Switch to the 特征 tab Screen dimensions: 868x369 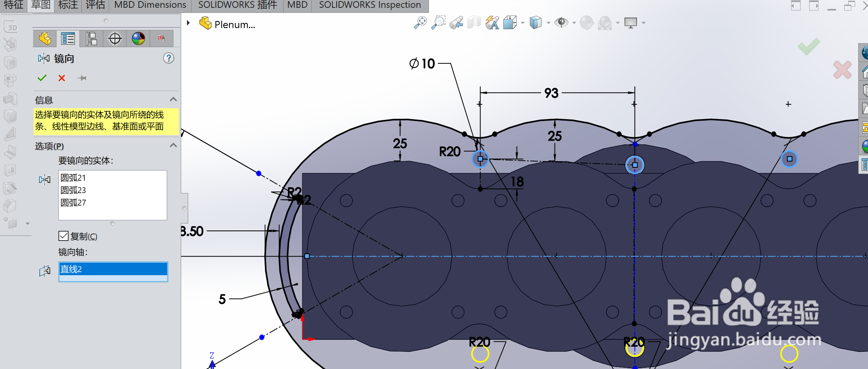pos(14,5)
